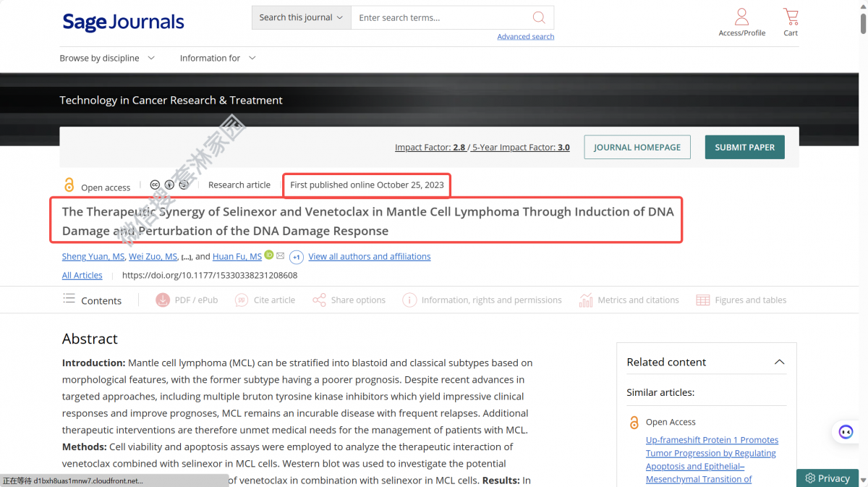Expand the Browse by discipline menu

click(x=107, y=58)
